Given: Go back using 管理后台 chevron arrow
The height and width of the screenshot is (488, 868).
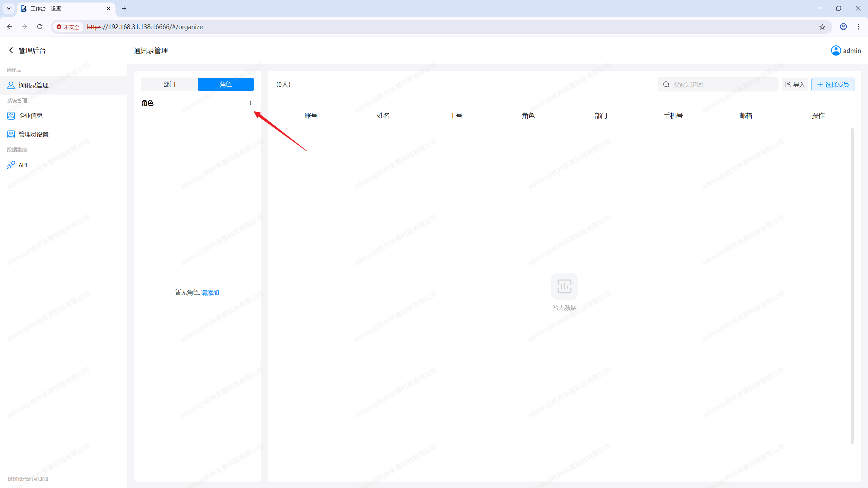Looking at the screenshot, I should (x=11, y=50).
